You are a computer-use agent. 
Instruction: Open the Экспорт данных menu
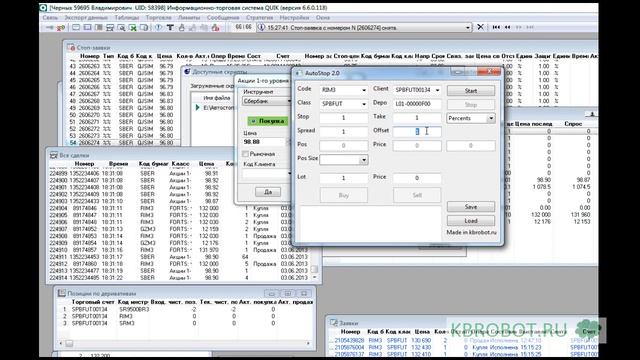tap(86, 18)
